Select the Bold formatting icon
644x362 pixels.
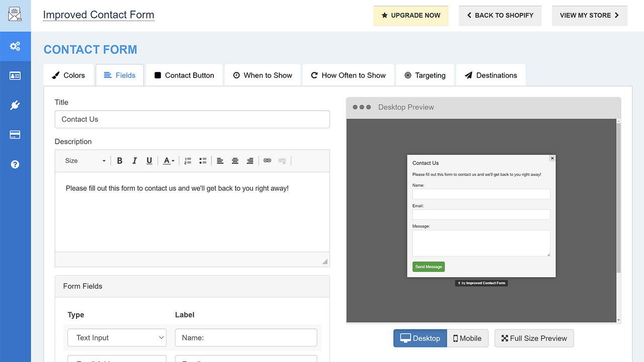[120, 160]
